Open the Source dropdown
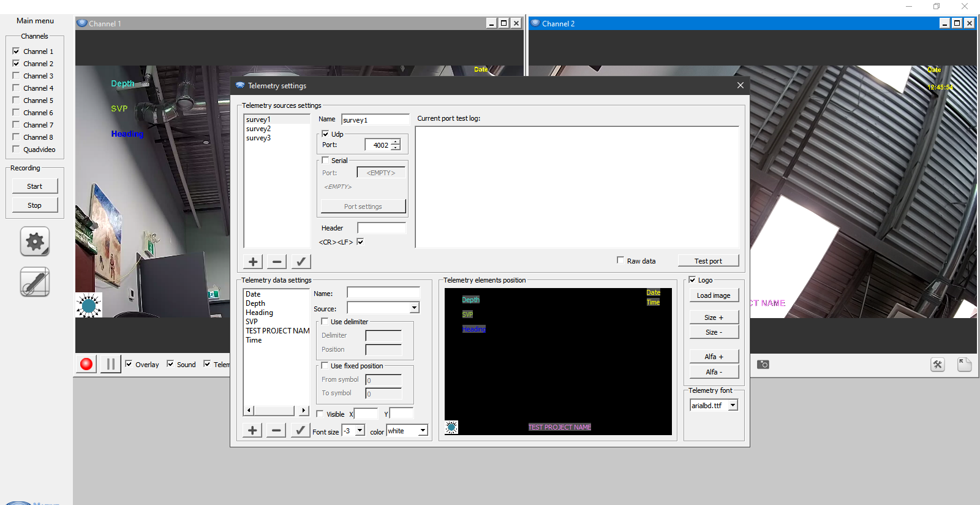 414,308
